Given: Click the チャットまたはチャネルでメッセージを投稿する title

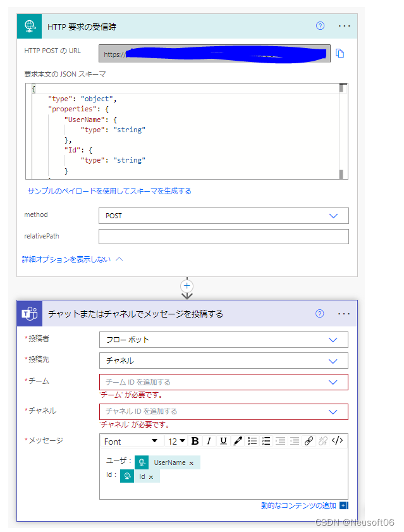Looking at the screenshot, I should pyautogui.click(x=136, y=314).
